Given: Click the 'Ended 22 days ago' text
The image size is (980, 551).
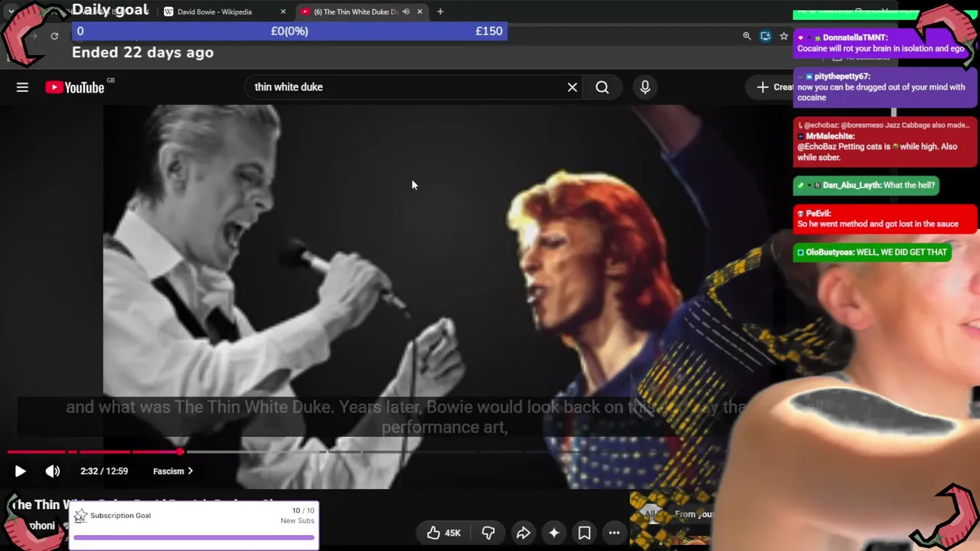Looking at the screenshot, I should pos(142,52).
